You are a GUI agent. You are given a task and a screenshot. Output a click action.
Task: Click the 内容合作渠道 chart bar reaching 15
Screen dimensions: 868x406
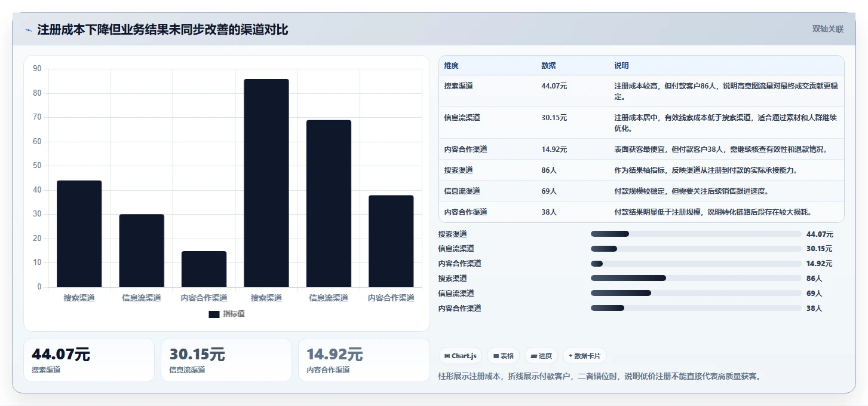tap(204, 269)
